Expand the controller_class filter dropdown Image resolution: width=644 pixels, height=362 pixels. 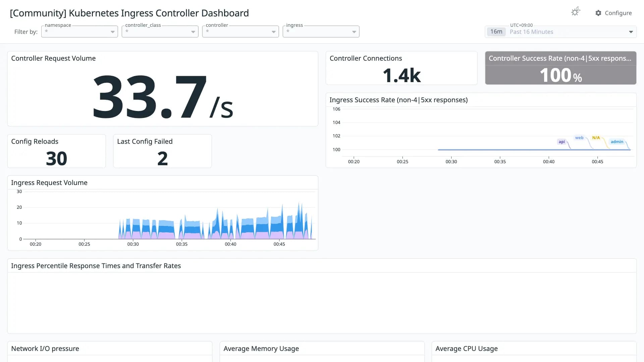(160, 32)
